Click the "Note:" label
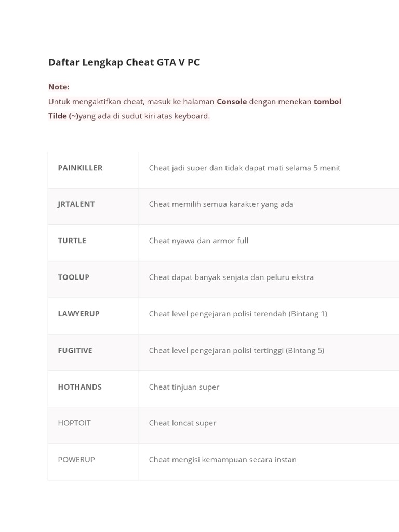This screenshot has width=399, height=532. (59, 87)
